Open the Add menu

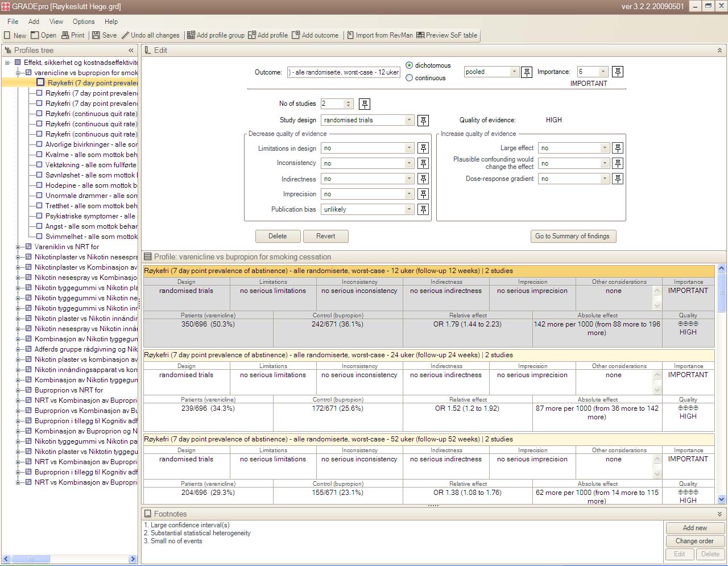34,22
